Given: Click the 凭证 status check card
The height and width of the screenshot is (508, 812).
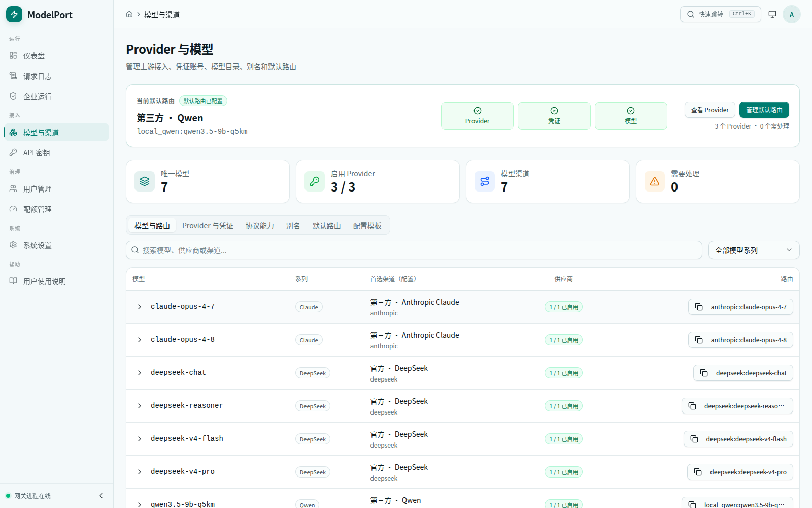Looking at the screenshot, I should 554,116.
